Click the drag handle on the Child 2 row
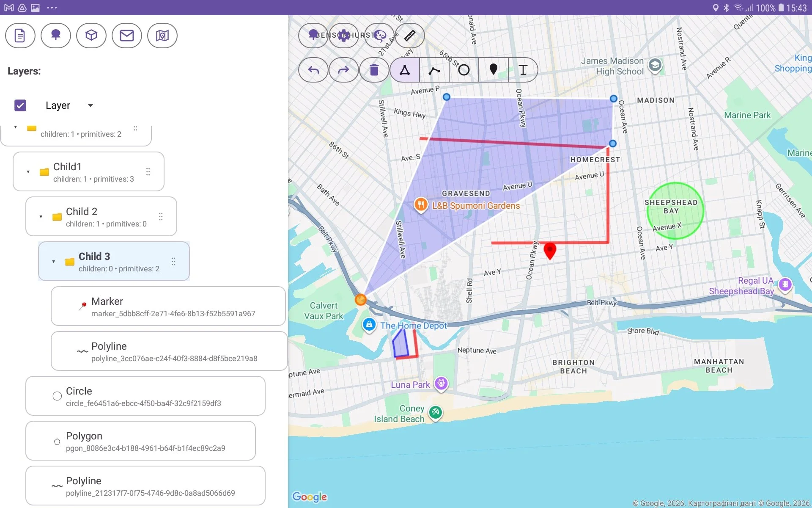Image resolution: width=812 pixels, height=508 pixels. tap(161, 216)
